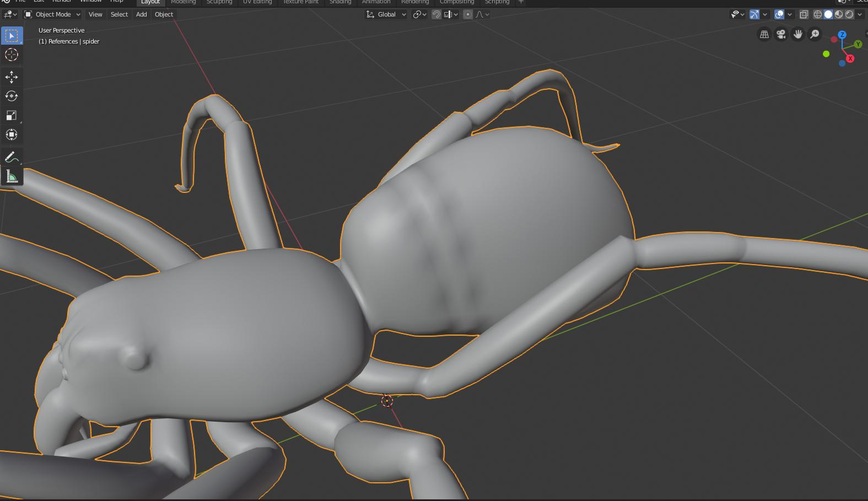Click the magnifier zoom-view icon
Viewport: 868px width, 501px height.
point(815,34)
